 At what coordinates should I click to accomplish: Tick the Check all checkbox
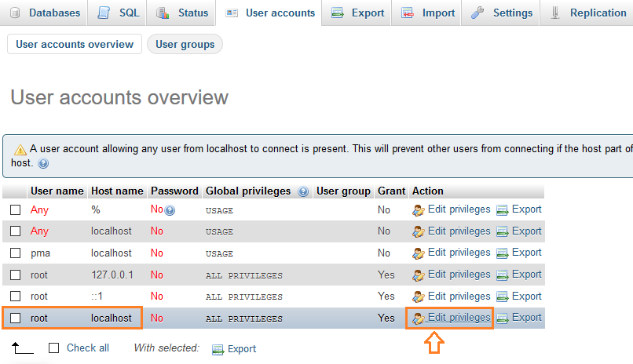pos(54,348)
